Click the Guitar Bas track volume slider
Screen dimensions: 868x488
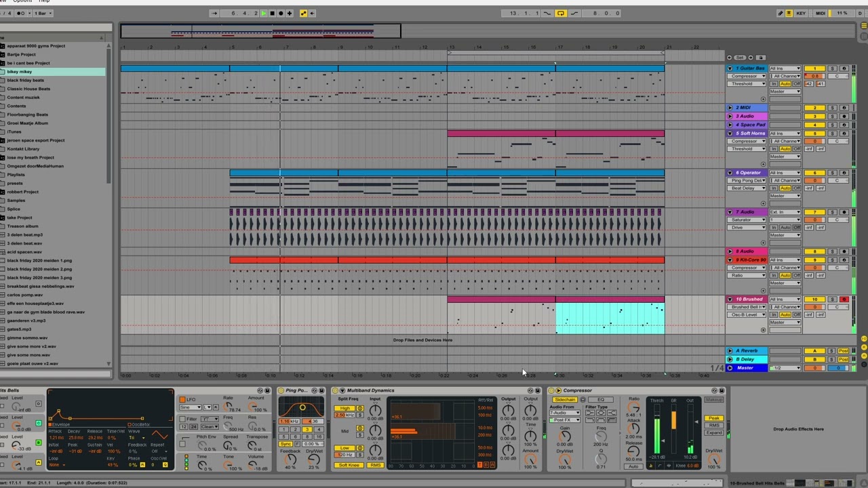click(x=814, y=76)
